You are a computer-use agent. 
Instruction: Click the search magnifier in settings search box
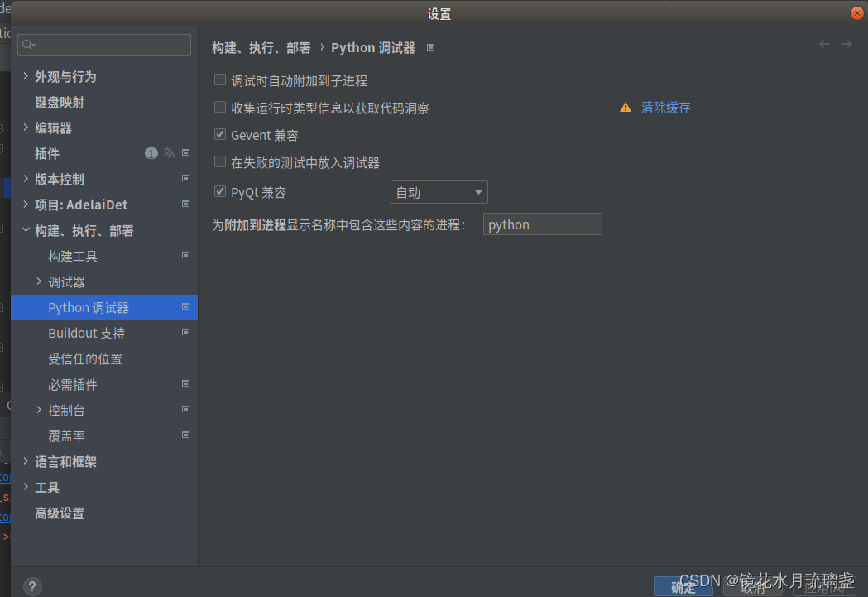(x=28, y=45)
